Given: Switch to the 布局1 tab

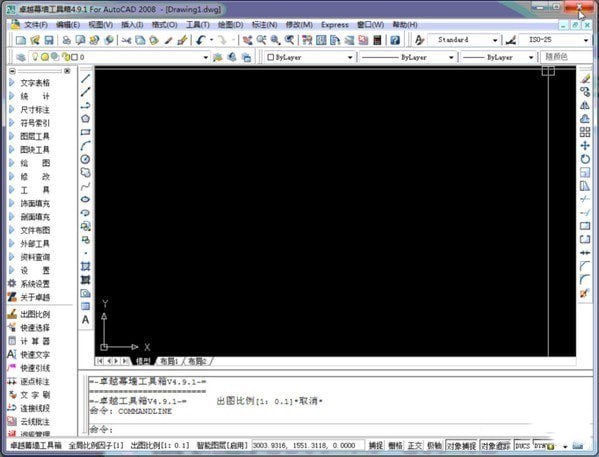Looking at the screenshot, I should (x=169, y=361).
